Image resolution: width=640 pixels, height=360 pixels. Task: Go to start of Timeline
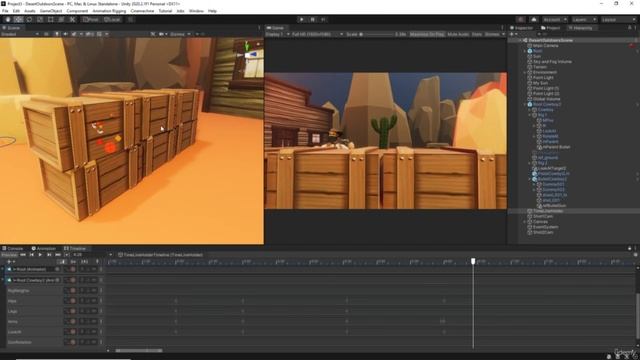click(x=23, y=255)
